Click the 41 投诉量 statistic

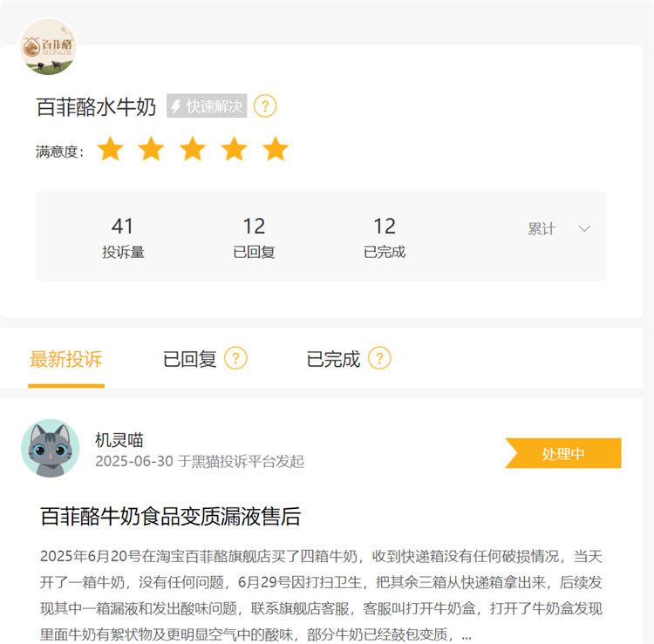coord(123,238)
